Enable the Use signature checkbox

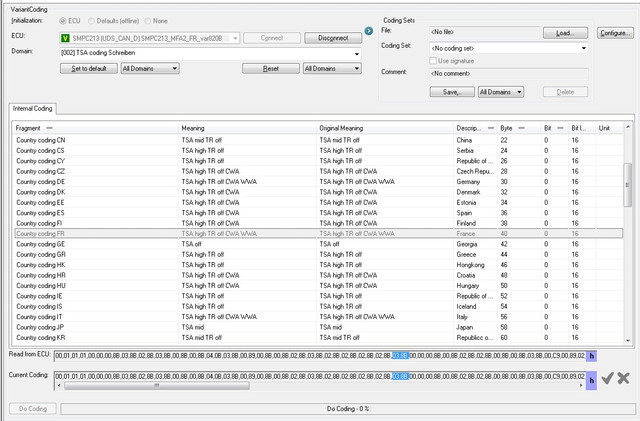click(x=433, y=61)
